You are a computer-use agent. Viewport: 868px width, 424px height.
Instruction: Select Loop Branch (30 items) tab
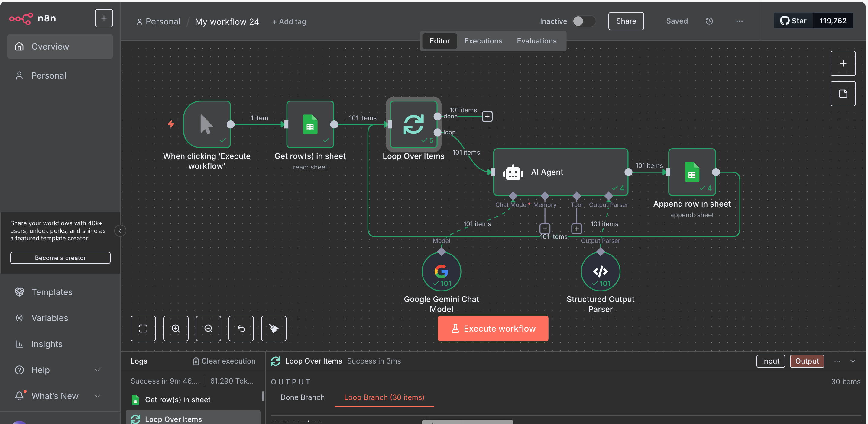click(x=384, y=397)
